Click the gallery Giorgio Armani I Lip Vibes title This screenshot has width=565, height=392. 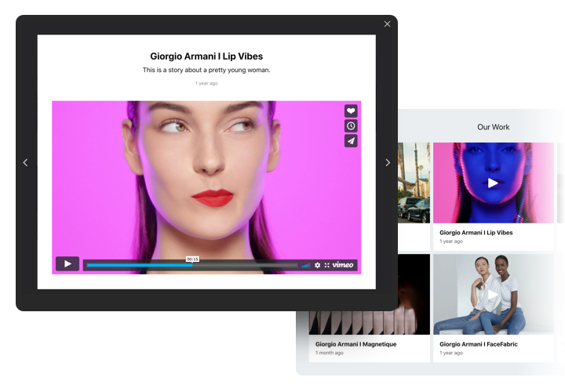476,233
